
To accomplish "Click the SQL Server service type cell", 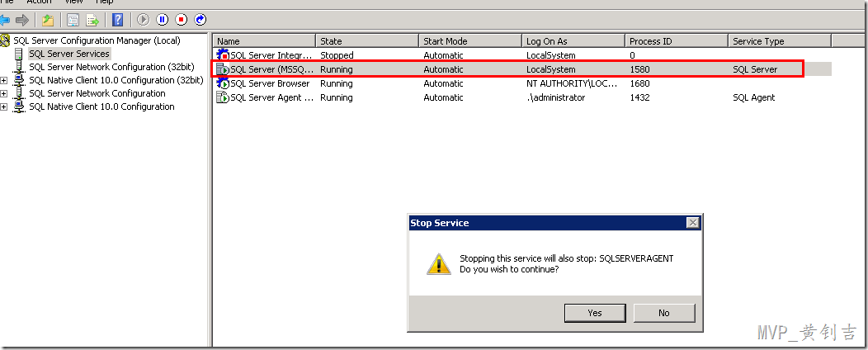I will (755, 70).
